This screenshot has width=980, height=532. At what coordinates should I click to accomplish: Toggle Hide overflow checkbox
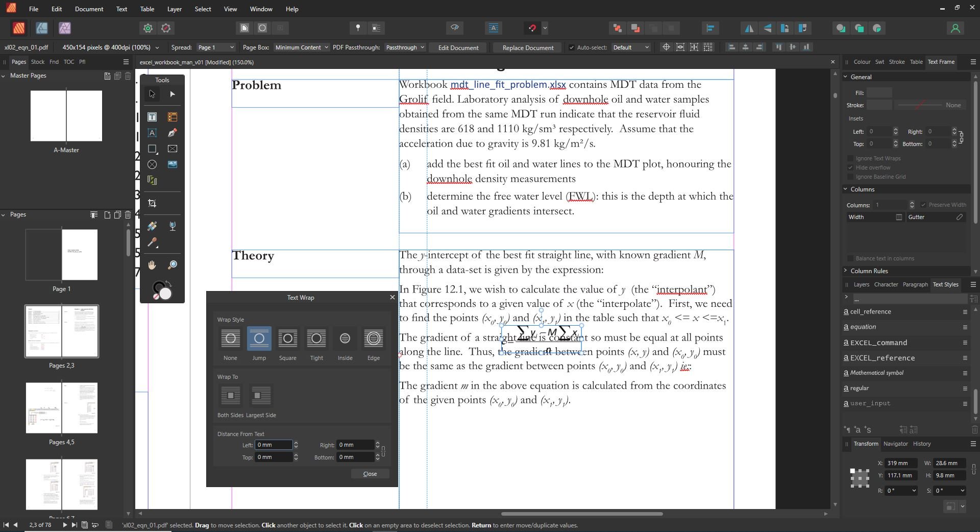850,167
